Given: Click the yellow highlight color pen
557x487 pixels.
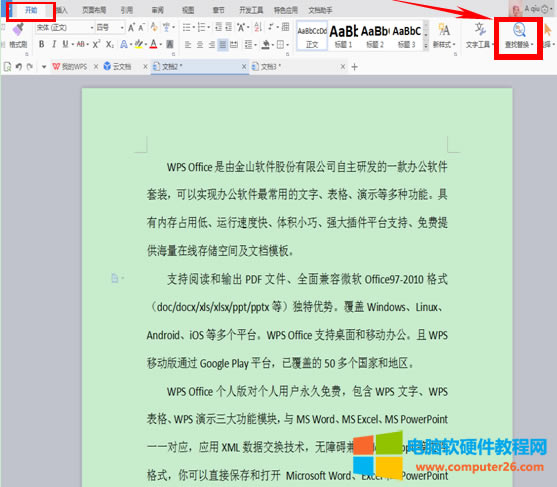Looking at the screenshot, I should (138, 44).
